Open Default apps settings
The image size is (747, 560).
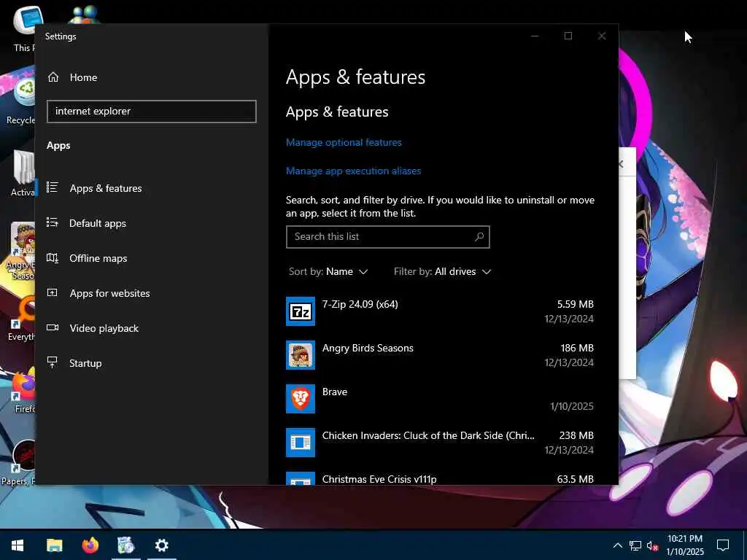click(98, 223)
